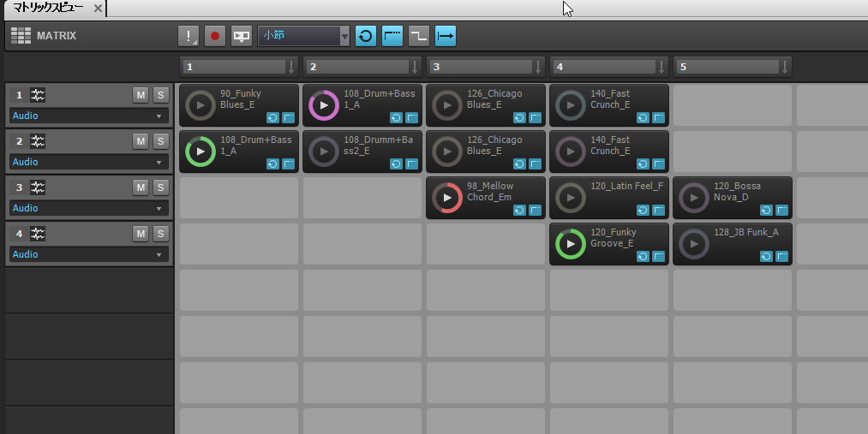This screenshot has height=434, width=868.
Task: Solo row 4 with S button
Action: [160, 234]
